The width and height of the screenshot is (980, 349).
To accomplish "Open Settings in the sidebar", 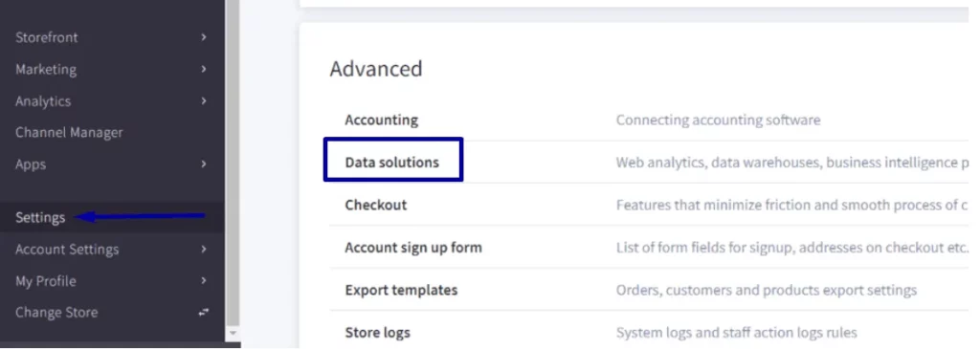I will click(40, 218).
